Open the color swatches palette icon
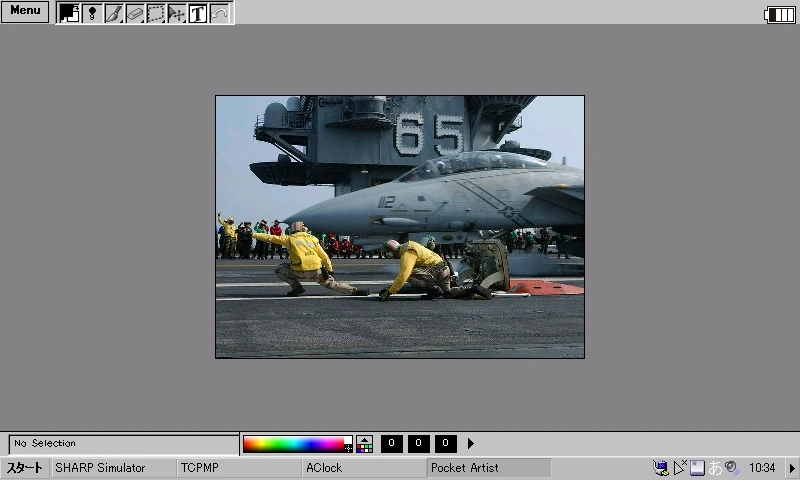This screenshot has width=800, height=480. [365, 444]
